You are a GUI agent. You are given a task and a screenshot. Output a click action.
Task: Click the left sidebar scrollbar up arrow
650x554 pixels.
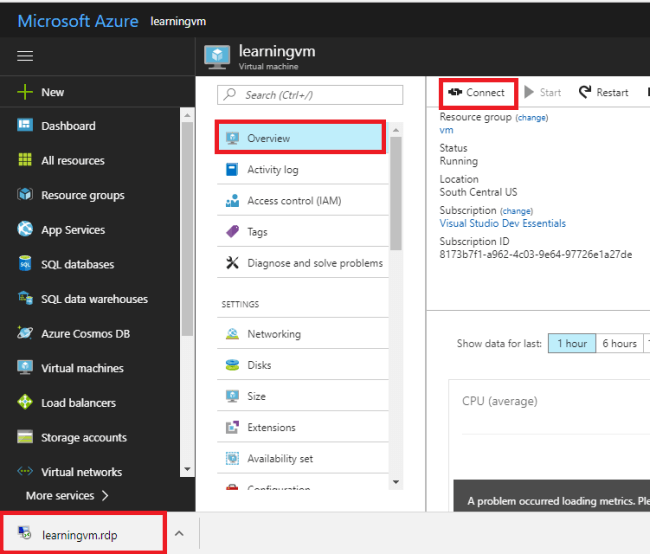pyautogui.click(x=187, y=114)
